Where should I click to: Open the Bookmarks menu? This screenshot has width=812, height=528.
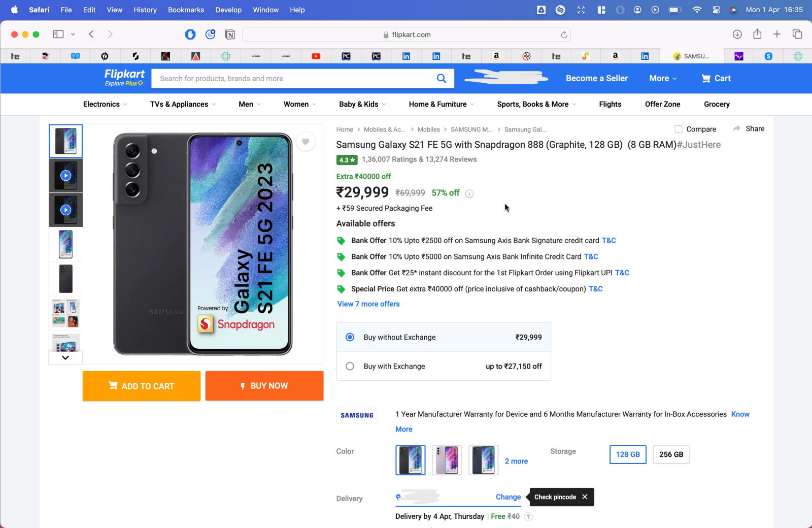186,10
